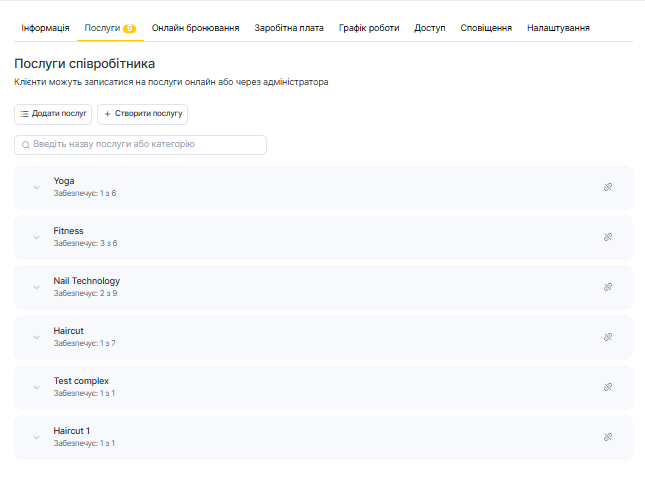Expand the Nail Technology category chevron
Image resolution: width=645 pixels, height=503 pixels.
(37, 287)
